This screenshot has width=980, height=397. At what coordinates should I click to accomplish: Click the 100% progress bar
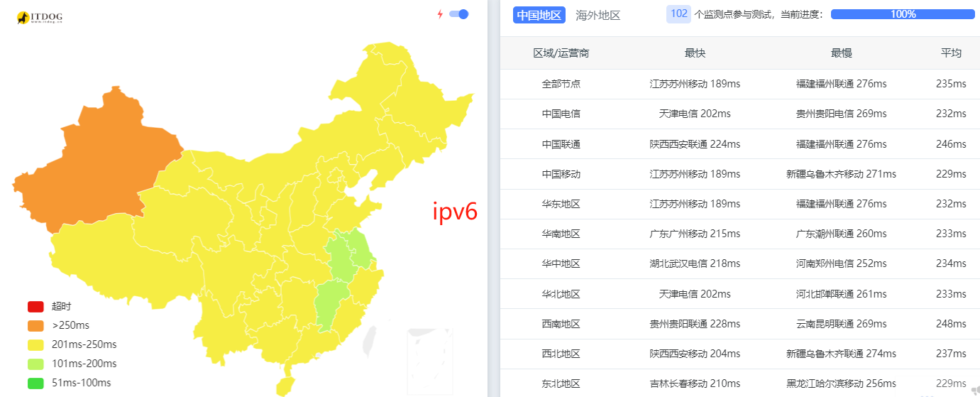[x=903, y=14]
